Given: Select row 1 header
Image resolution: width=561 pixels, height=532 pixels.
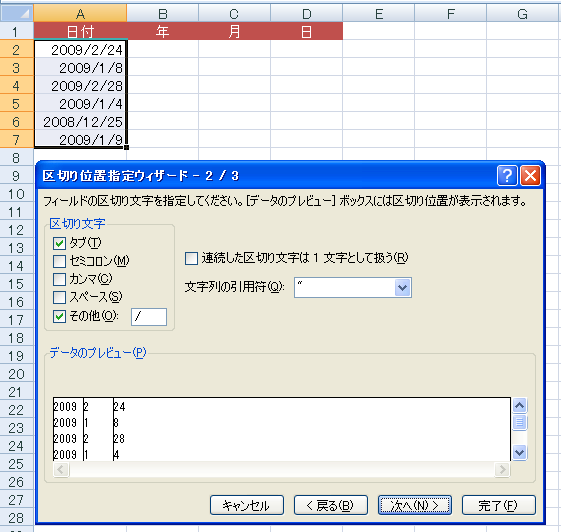Looking at the screenshot, I should coord(16,31).
